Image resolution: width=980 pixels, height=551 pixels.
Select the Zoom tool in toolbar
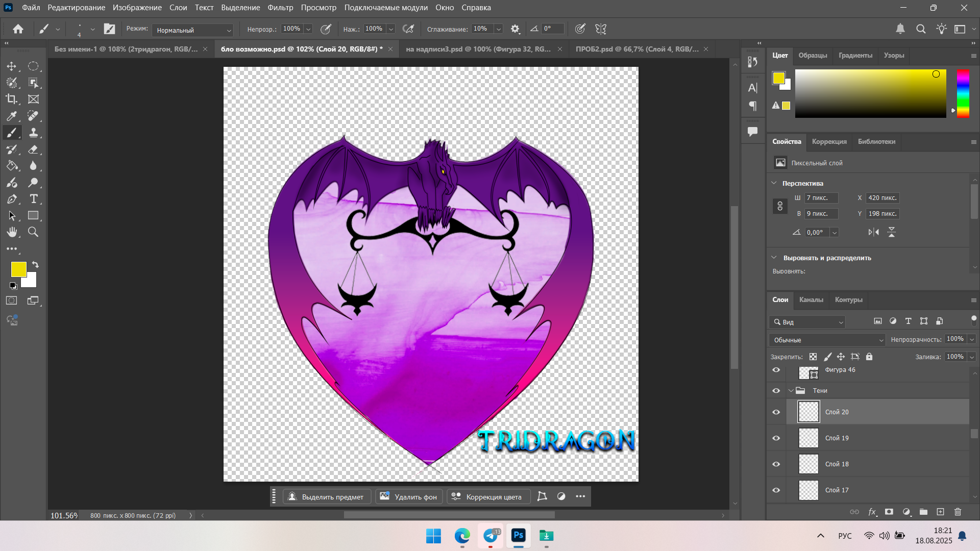[33, 232]
